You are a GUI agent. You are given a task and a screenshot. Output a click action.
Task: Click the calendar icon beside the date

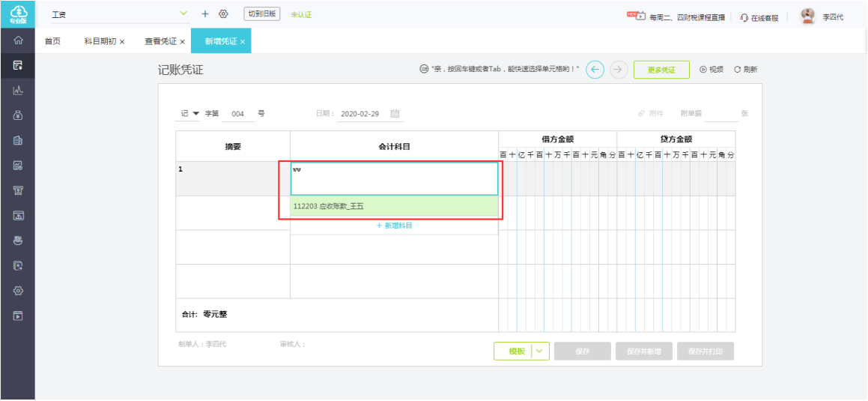tap(395, 113)
